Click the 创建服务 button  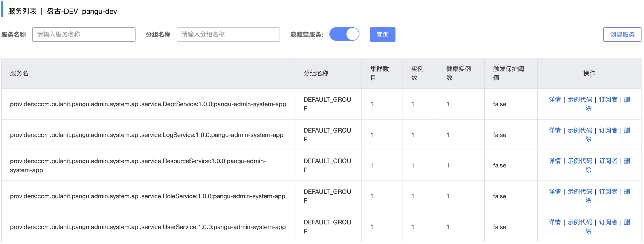point(622,35)
